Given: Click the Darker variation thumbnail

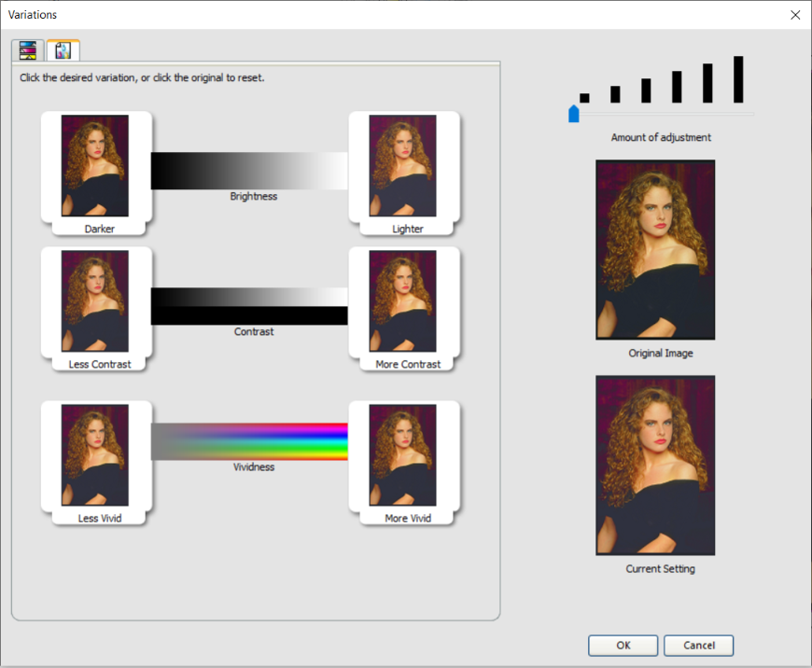Looking at the screenshot, I should click(x=95, y=166).
